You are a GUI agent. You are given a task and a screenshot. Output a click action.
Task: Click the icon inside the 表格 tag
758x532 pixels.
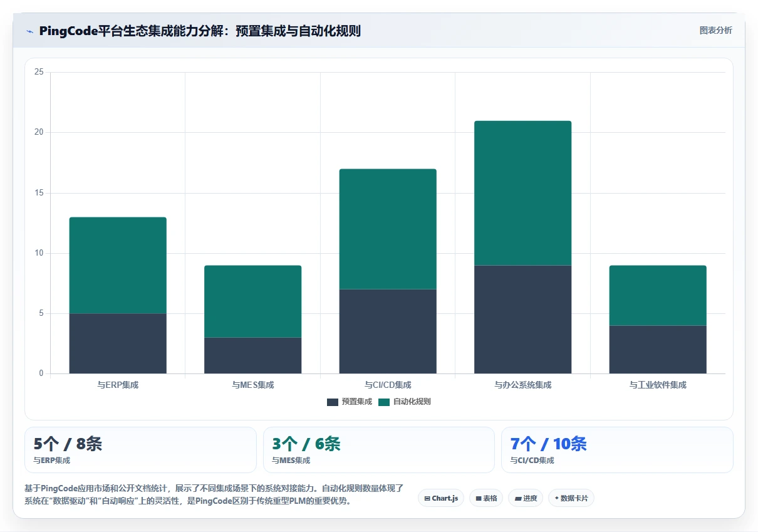[x=479, y=498]
